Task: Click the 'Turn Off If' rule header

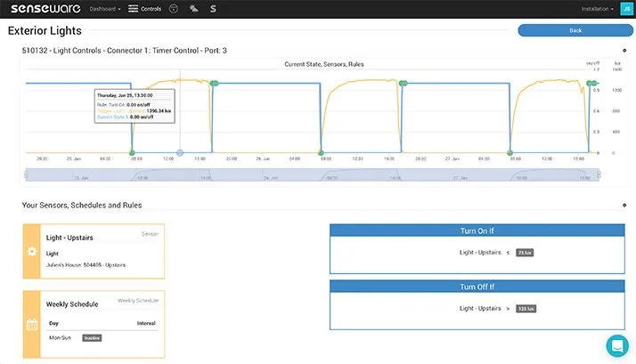Action: 477,287
